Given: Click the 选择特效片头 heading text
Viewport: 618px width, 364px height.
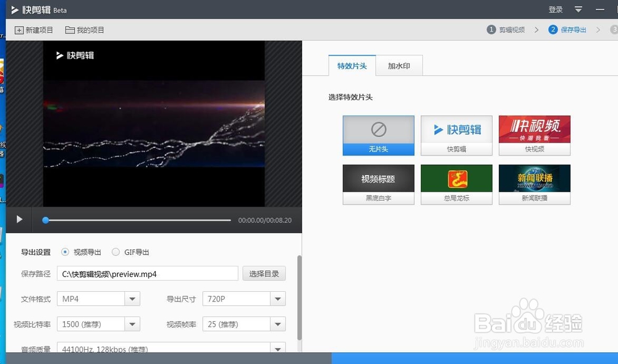Looking at the screenshot, I should (350, 97).
